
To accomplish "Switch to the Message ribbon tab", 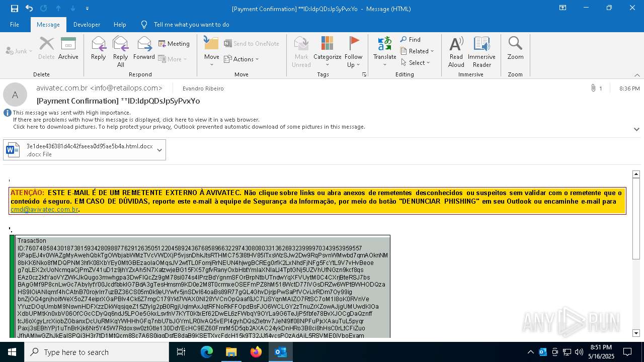I will point(48,25).
